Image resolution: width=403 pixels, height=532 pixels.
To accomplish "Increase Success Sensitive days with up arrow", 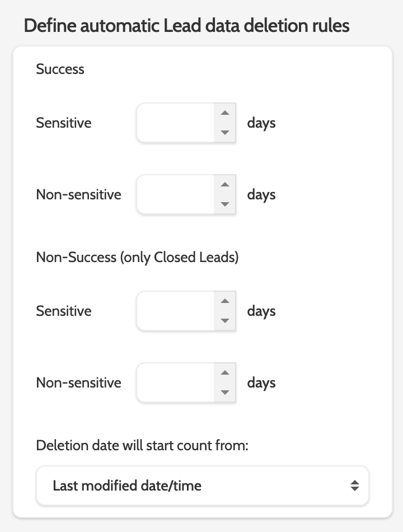I will pyautogui.click(x=225, y=113).
